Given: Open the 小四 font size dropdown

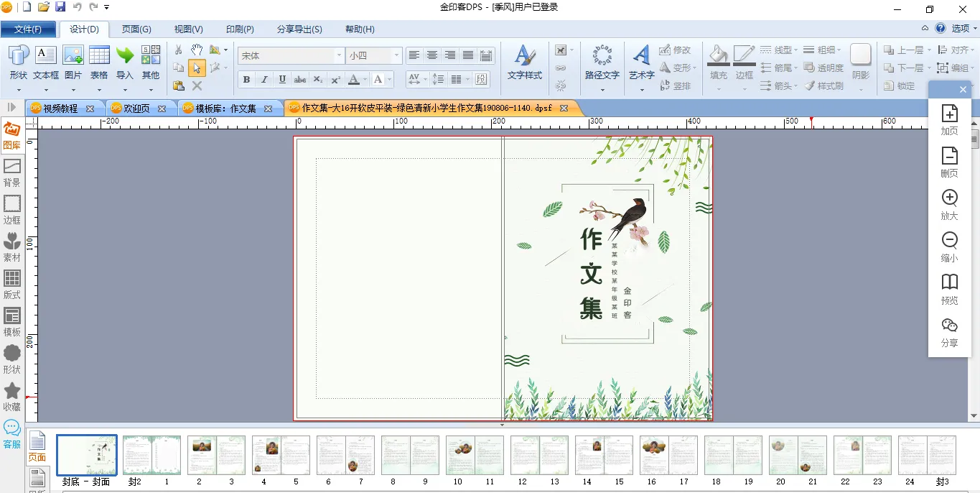Looking at the screenshot, I should [x=396, y=56].
